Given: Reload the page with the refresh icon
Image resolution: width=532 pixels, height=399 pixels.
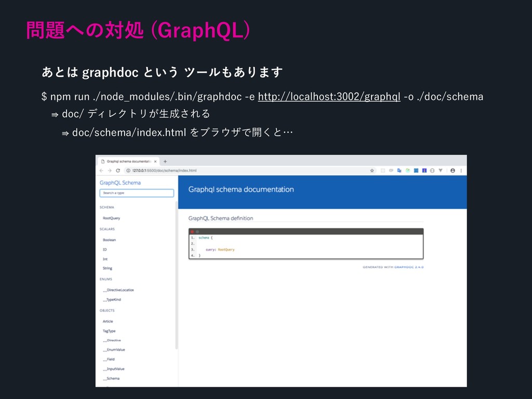Looking at the screenshot, I should click(118, 170).
